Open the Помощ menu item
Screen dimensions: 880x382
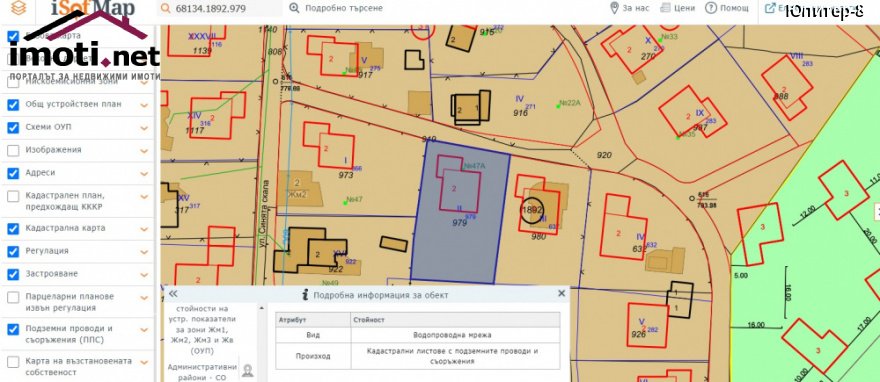click(x=735, y=8)
